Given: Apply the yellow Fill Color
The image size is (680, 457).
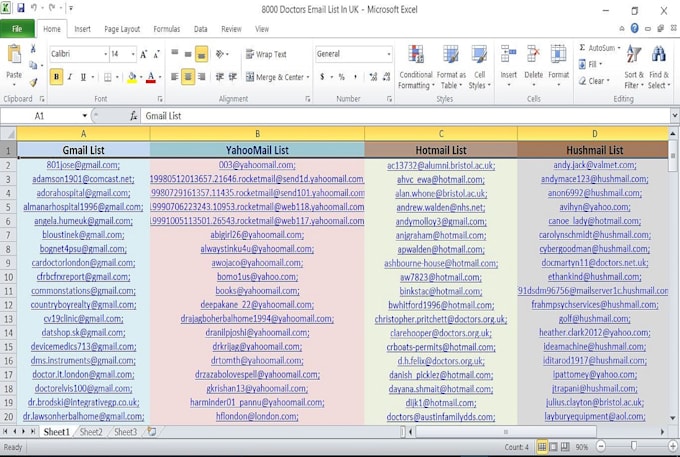Looking at the screenshot, I should pos(132,78).
